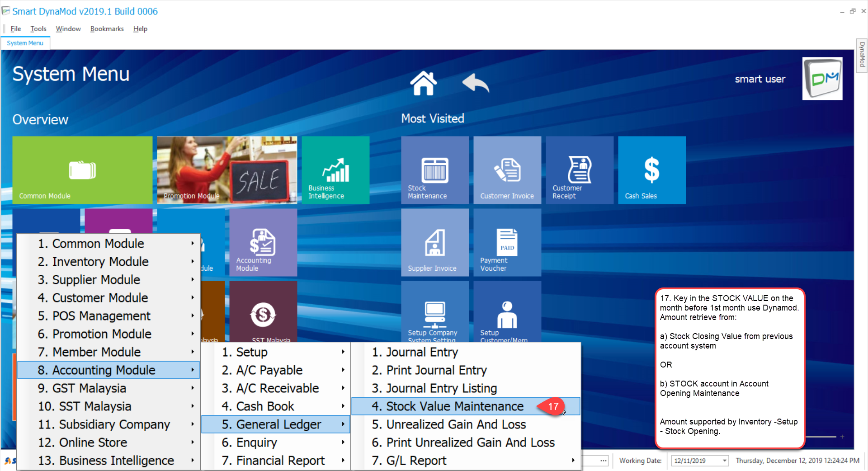Expand the 3. A/C Receivable submenu
This screenshot has width=868, height=471.
coord(276,388)
